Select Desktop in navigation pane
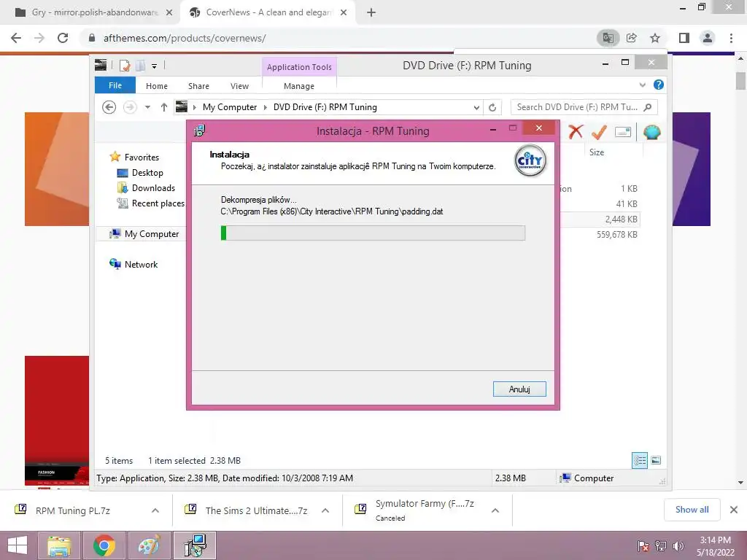 point(147,172)
